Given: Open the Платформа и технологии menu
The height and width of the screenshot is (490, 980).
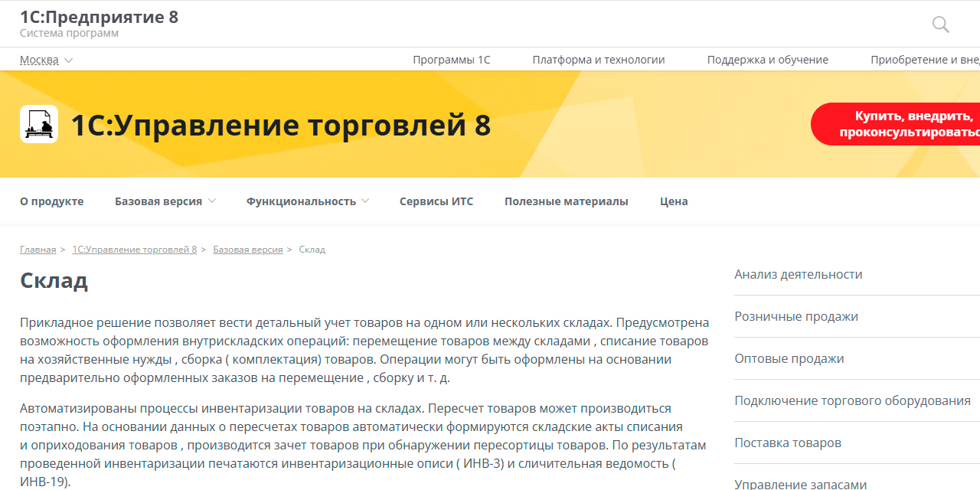Looking at the screenshot, I should click(599, 60).
